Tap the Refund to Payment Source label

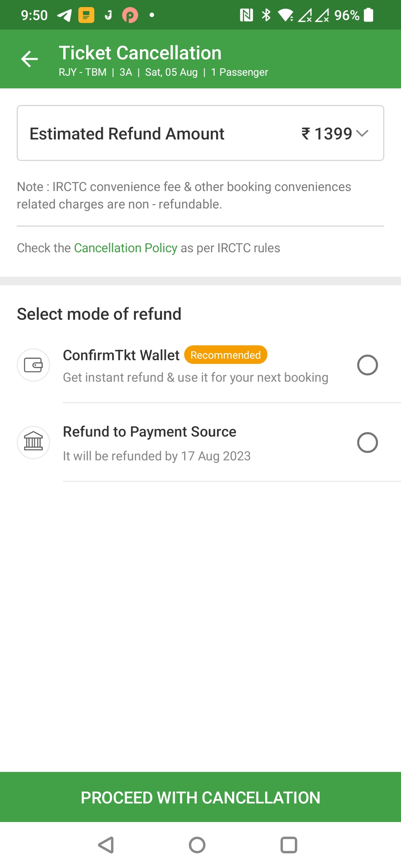click(150, 432)
